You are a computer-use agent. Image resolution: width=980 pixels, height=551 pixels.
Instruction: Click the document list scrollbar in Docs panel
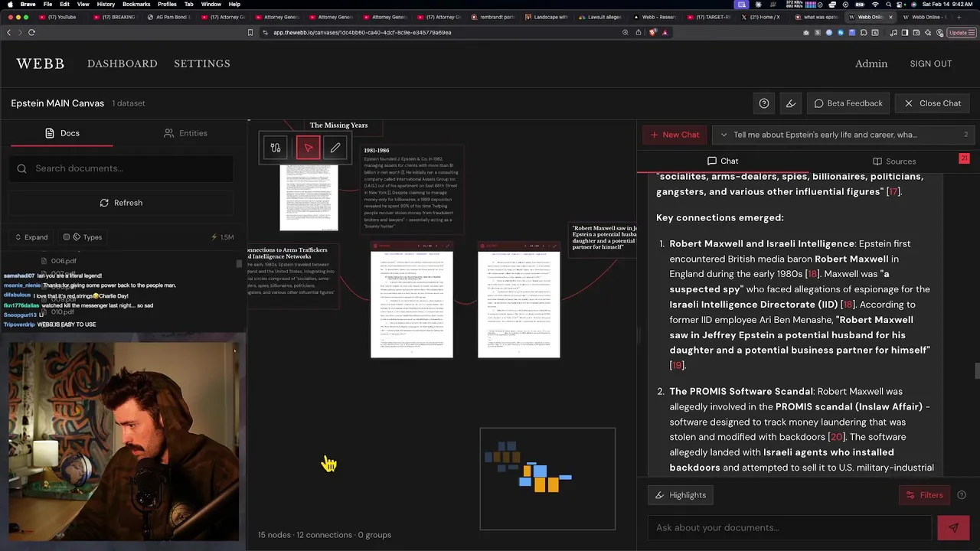[x=240, y=264]
